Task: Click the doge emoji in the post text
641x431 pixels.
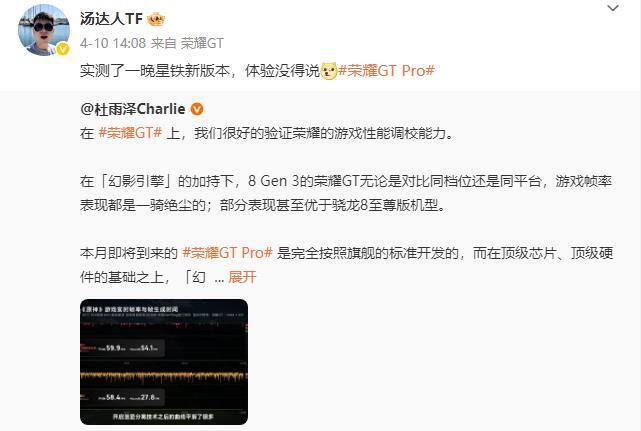Action: click(329, 71)
